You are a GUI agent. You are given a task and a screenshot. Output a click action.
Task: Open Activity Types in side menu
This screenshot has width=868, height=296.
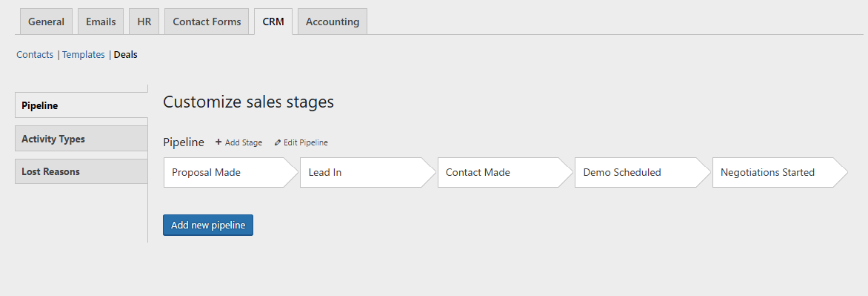tap(81, 139)
